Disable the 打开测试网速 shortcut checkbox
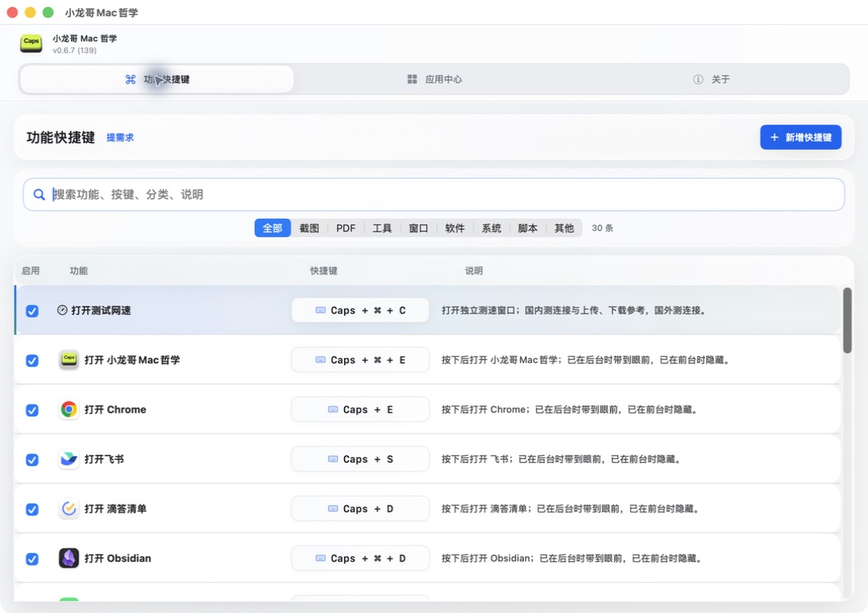Viewport: 868px width, 613px height. click(32, 311)
